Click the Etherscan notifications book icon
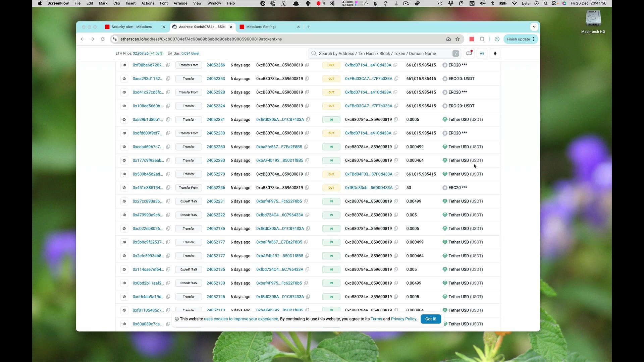Viewport: 644px width, 362px height. (x=469, y=54)
